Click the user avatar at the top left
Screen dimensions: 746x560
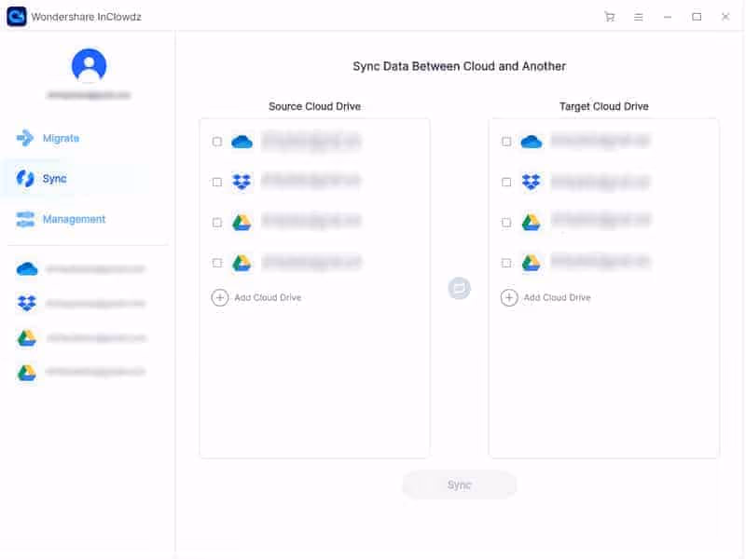(x=88, y=67)
